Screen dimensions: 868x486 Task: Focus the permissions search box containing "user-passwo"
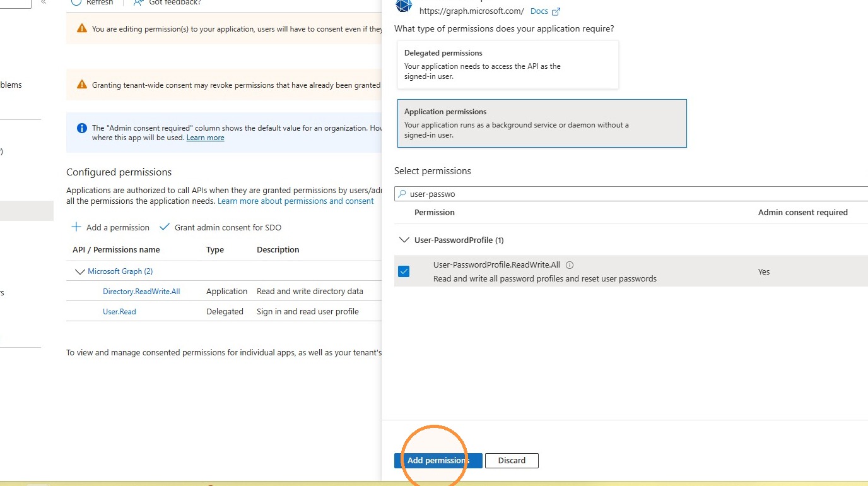[x=631, y=194]
